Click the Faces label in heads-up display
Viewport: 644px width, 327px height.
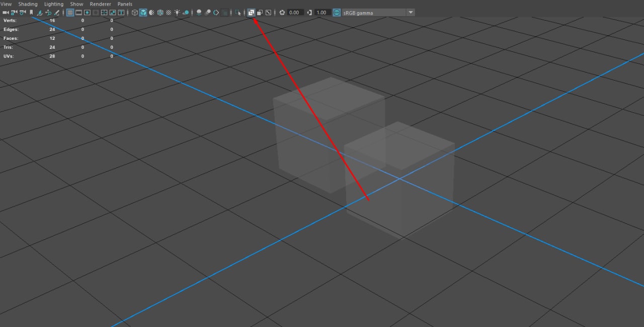coord(11,38)
